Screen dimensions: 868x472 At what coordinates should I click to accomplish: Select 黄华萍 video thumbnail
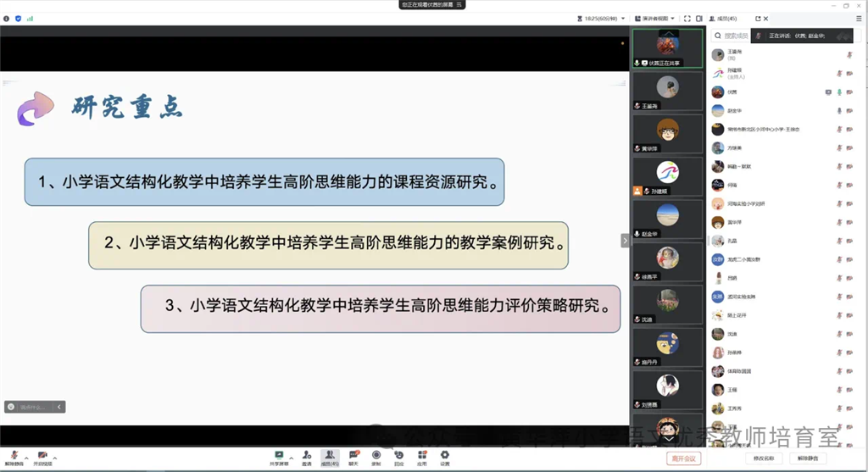[668, 134]
